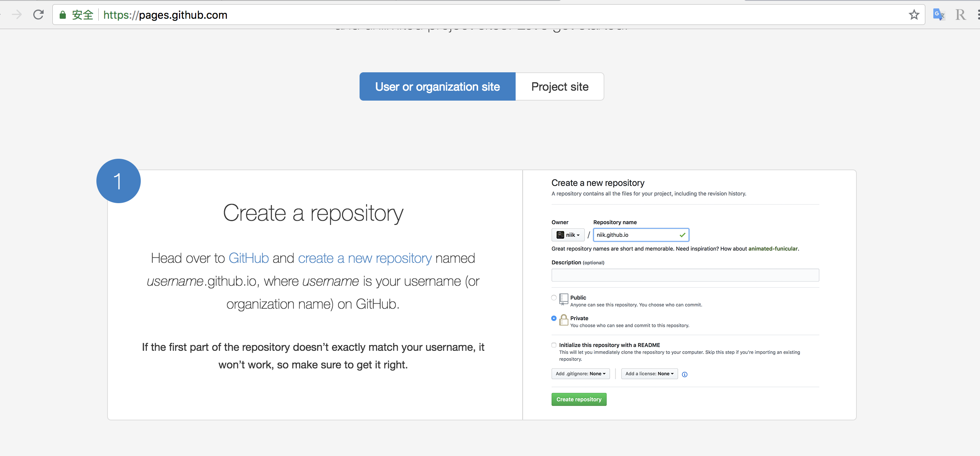The image size is (980, 456).
Task: Click the Create a repository step title
Action: 313,213
